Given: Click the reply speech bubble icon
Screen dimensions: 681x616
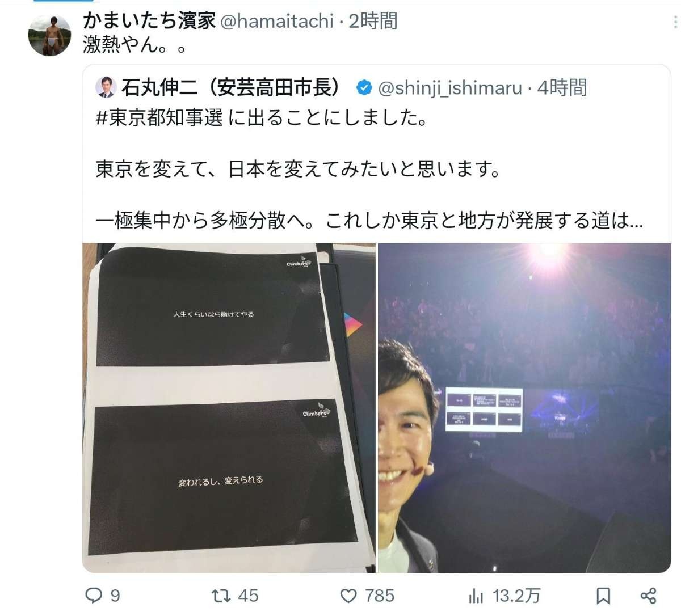Looking at the screenshot, I should tap(94, 595).
